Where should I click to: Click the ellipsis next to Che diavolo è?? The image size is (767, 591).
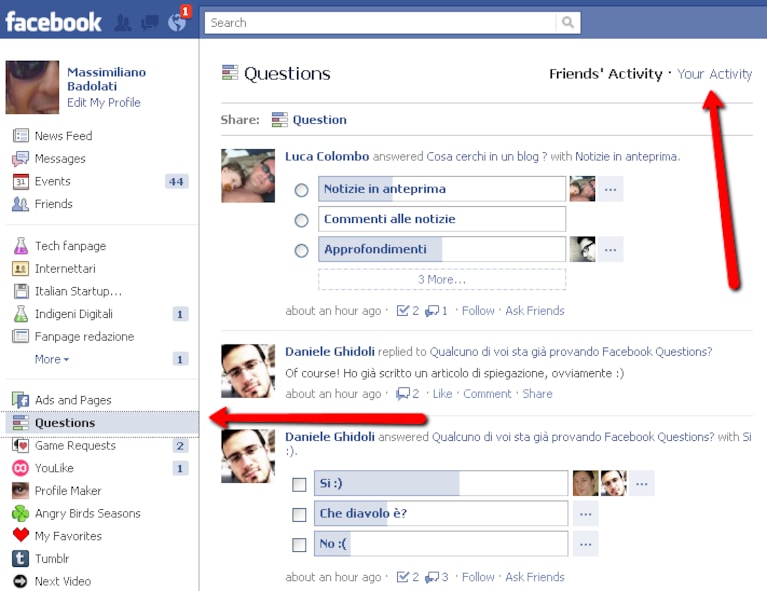(586, 514)
